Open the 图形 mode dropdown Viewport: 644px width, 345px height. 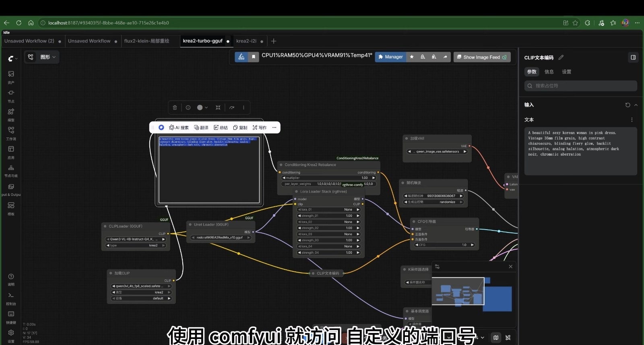click(x=42, y=57)
